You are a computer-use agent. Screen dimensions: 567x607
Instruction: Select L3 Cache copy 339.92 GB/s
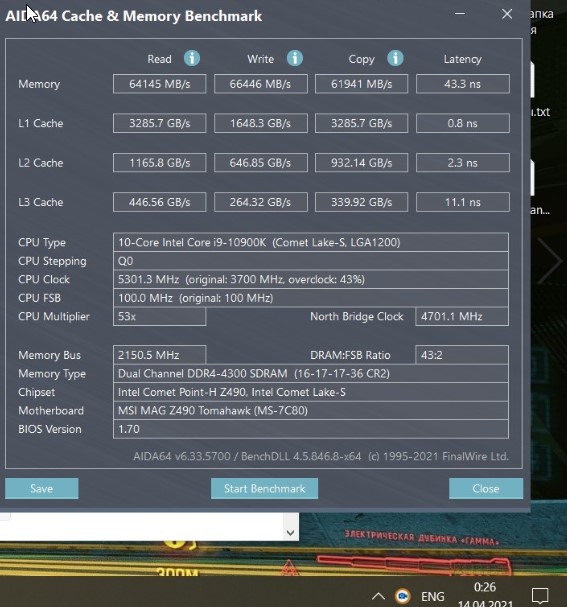click(361, 202)
